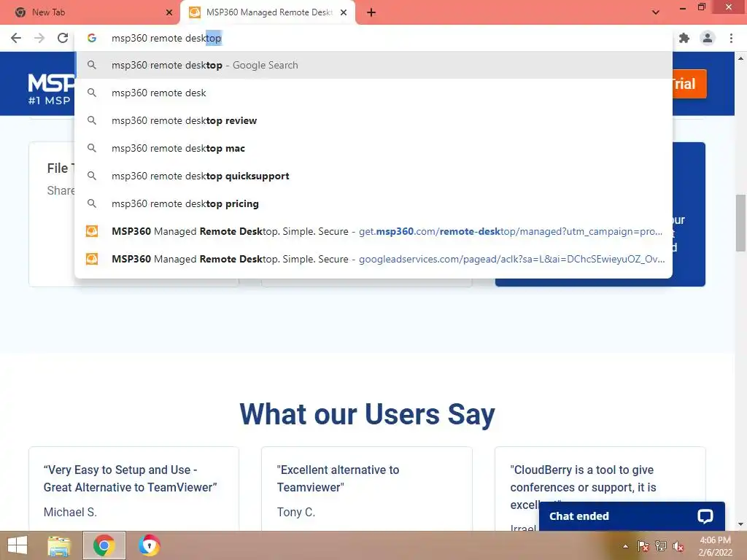Select 'msp360 remote desktop - Google Search' suggestion

point(373,65)
